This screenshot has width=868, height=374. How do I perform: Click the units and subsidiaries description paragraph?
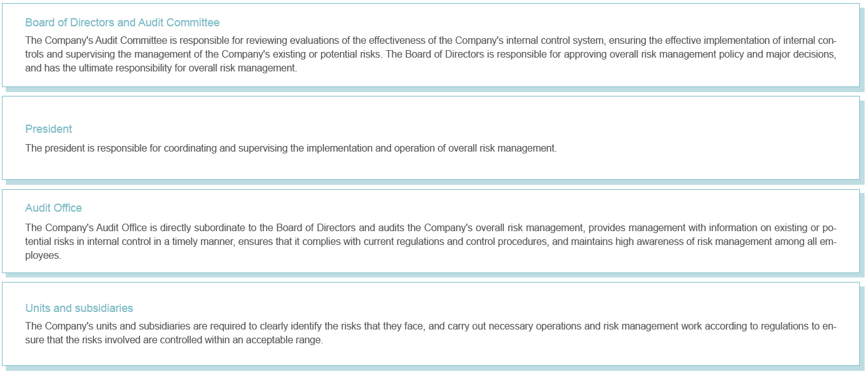(x=431, y=334)
